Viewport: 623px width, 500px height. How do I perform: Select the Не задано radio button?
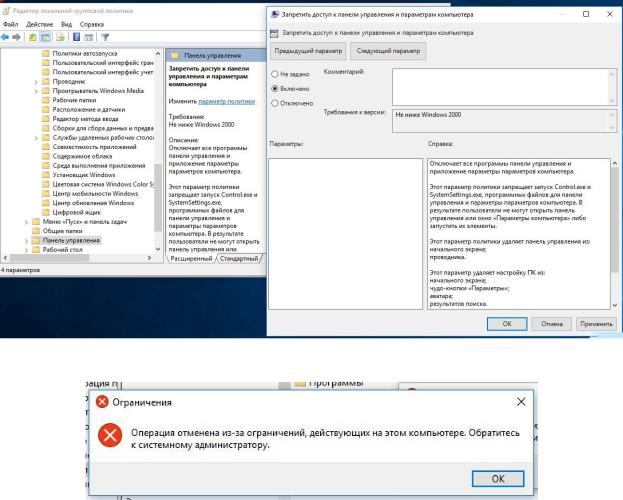pyautogui.click(x=275, y=74)
